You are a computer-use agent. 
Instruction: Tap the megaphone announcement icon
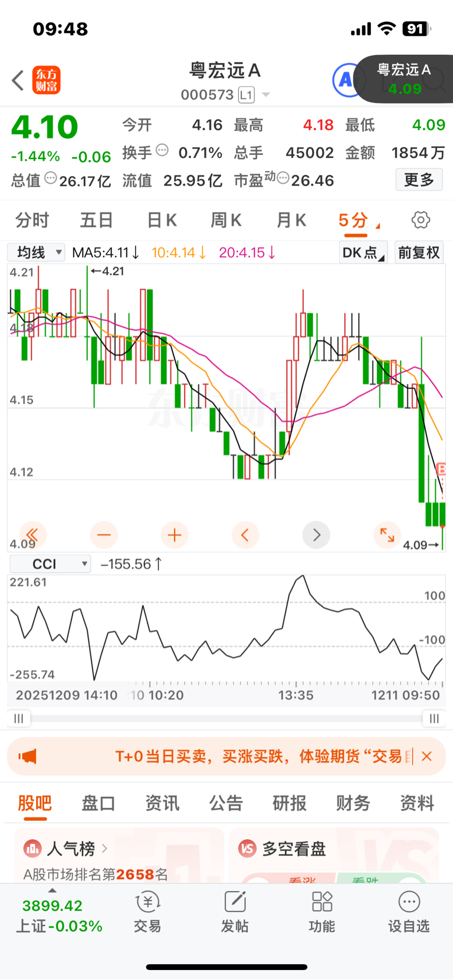click(28, 756)
